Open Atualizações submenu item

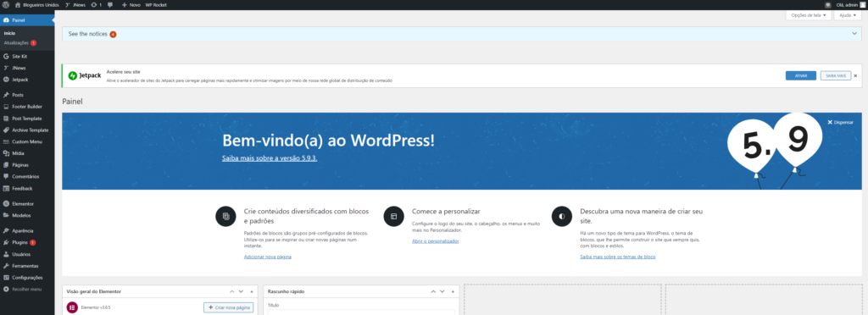[20, 42]
